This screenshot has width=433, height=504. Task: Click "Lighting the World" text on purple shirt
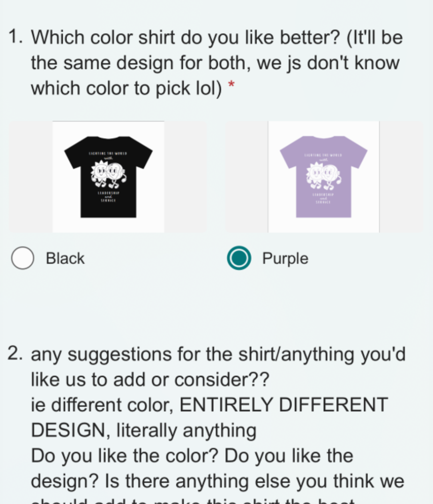point(323,155)
